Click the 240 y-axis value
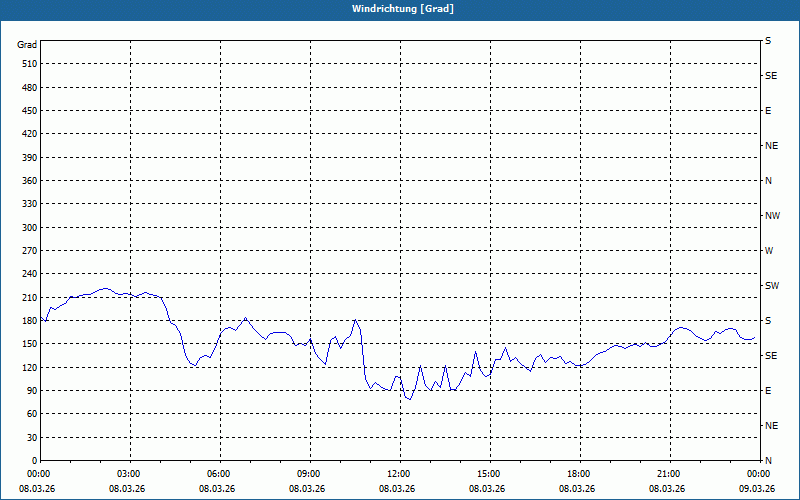This screenshot has height=500, width=800. tap(30, 274)
